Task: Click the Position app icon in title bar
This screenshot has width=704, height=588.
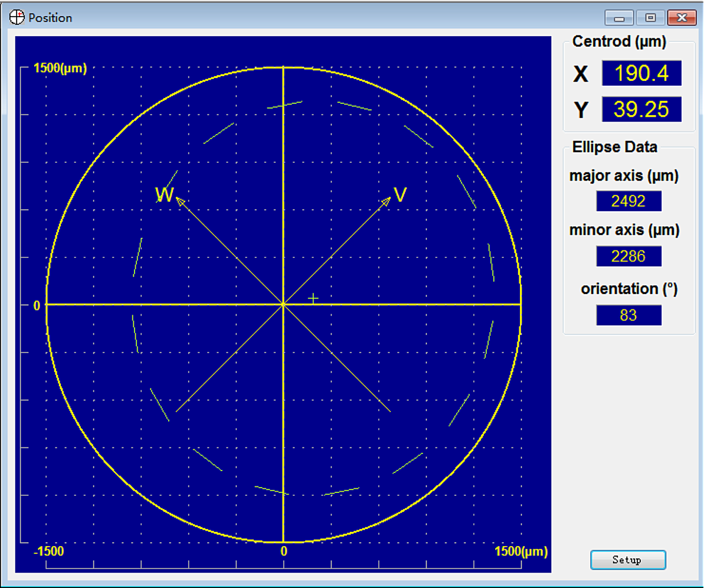Action: [x=17, y=18]
